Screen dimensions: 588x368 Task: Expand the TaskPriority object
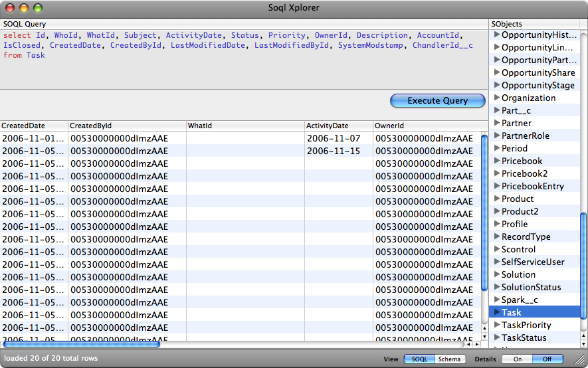497,325
